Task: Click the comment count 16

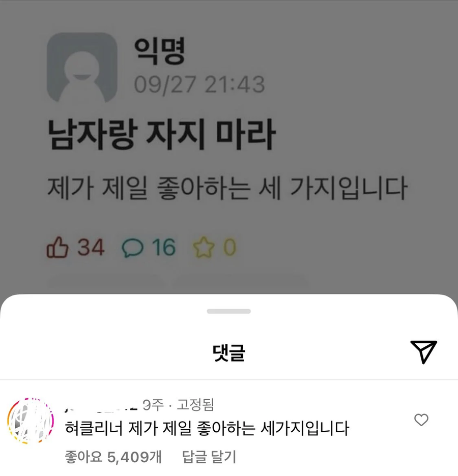Action: (164, 247)
